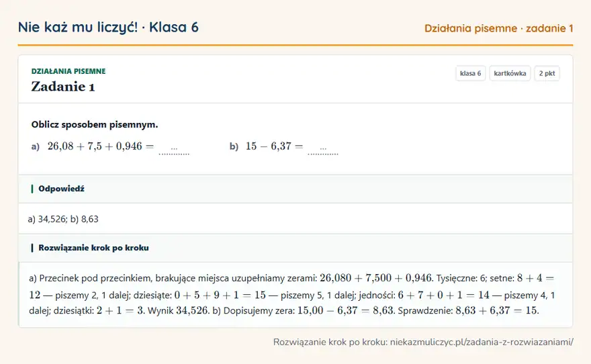This screenshot has height=364, width=591.
Task: Select the 'klasa 6' tag
Action: (470, 73)
